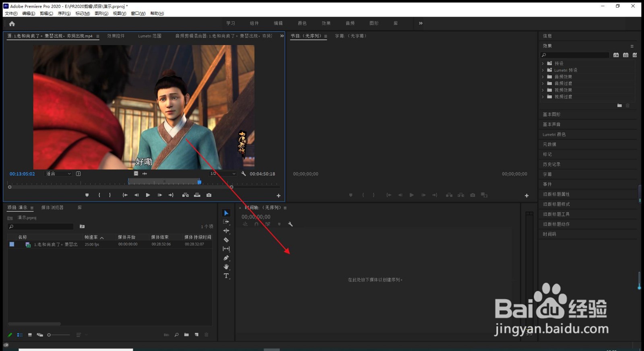
Task: Expand the 音频过渡 folder
Action: coord(543,83)
